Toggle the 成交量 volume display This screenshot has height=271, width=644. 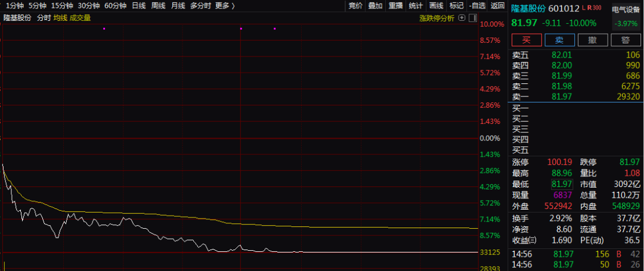point(80,18)
